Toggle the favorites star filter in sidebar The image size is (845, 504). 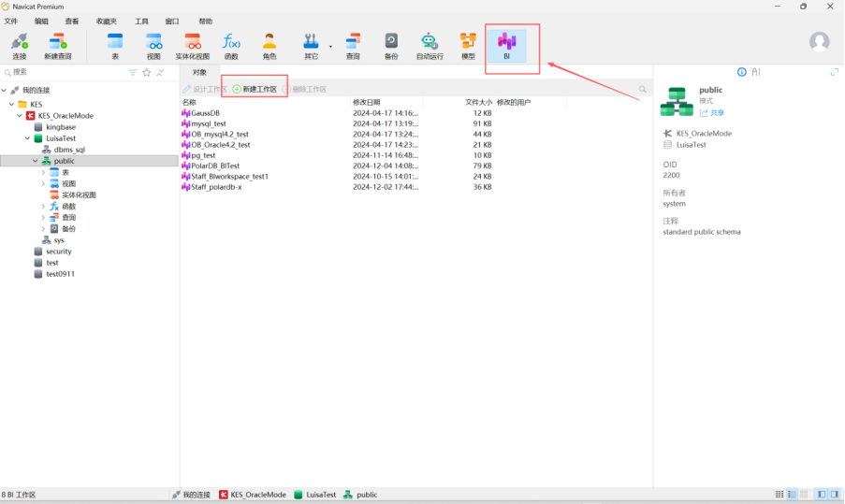tap(146, 72)
